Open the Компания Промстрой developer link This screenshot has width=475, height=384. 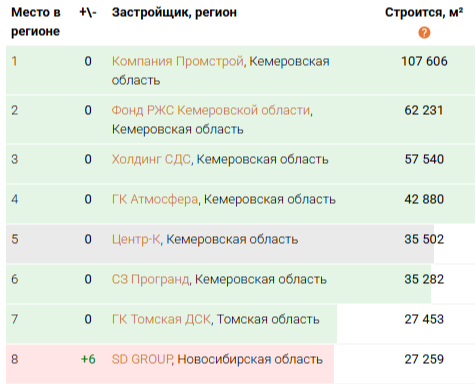tap(177, 61)
